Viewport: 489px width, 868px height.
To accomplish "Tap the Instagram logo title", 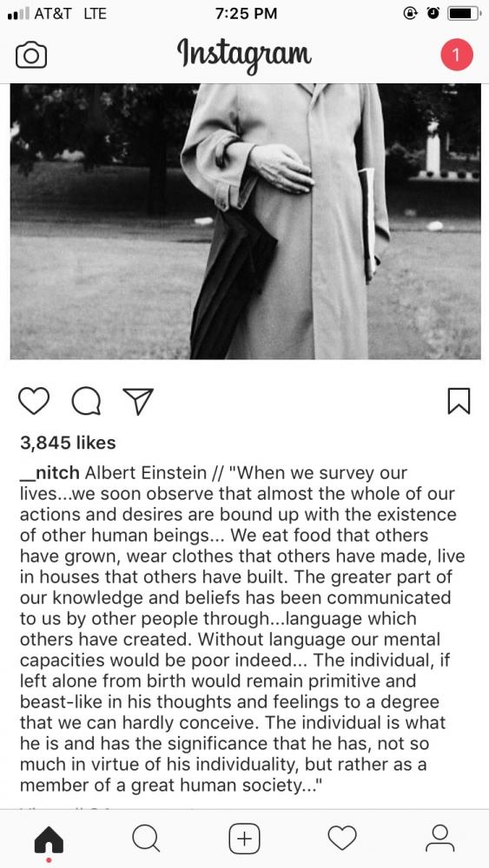I will click(244, 56).
